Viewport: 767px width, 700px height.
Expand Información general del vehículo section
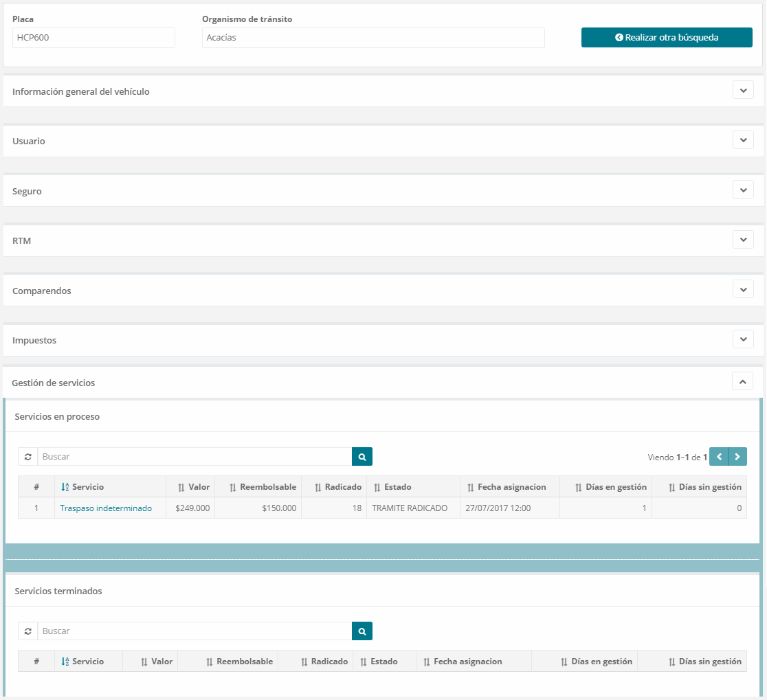coord(743,90)
